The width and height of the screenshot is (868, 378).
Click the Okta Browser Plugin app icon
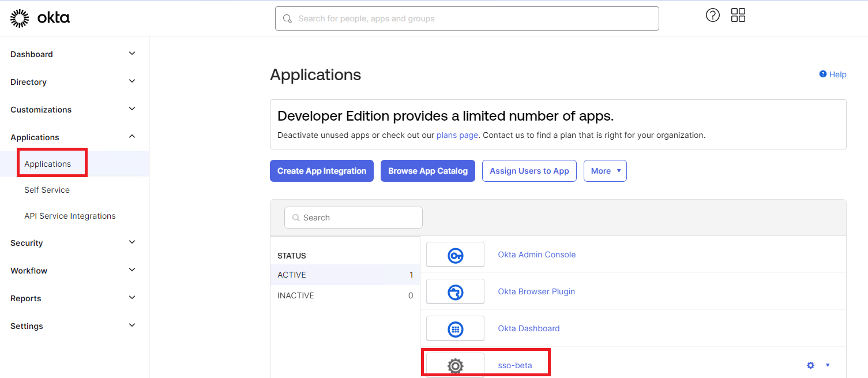click(455, 291)
